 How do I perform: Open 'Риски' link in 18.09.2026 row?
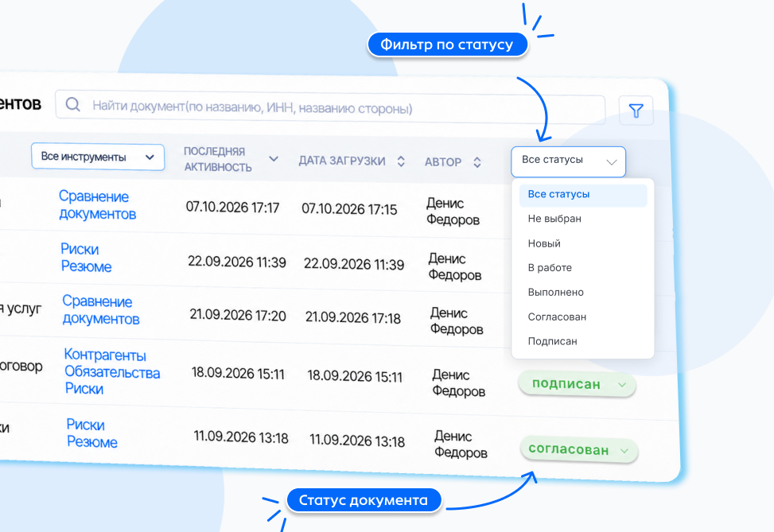(x=84, y=389)
